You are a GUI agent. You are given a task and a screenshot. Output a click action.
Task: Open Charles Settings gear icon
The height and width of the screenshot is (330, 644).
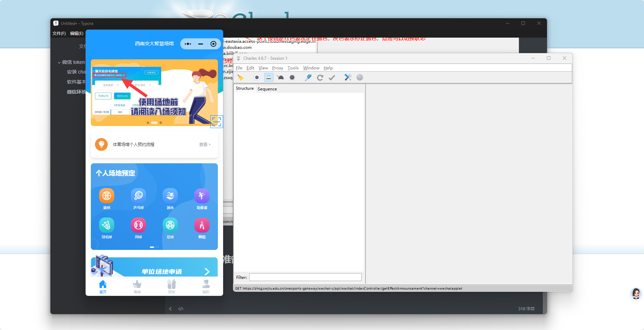pyautogui.click(x=360, y=78)
